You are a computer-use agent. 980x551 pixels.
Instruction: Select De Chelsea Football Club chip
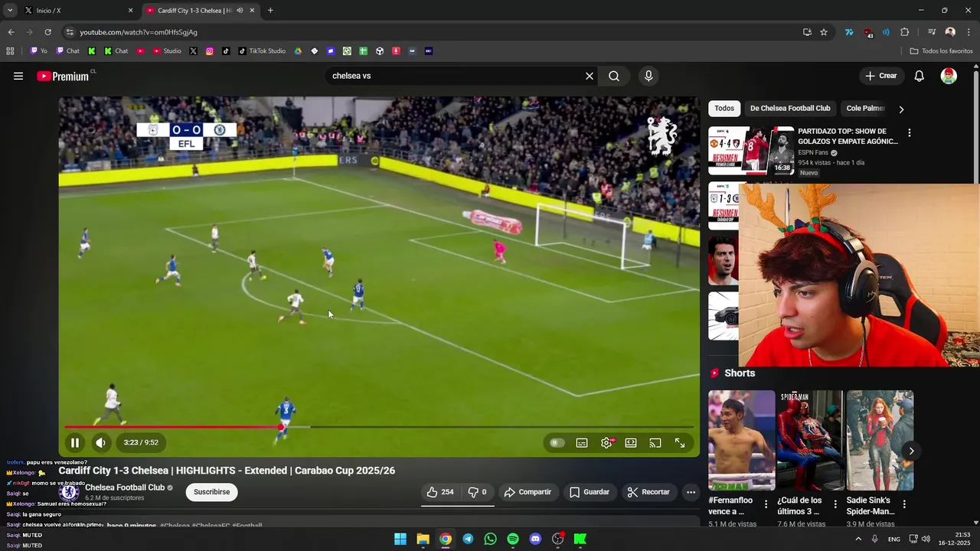[790, 109]
